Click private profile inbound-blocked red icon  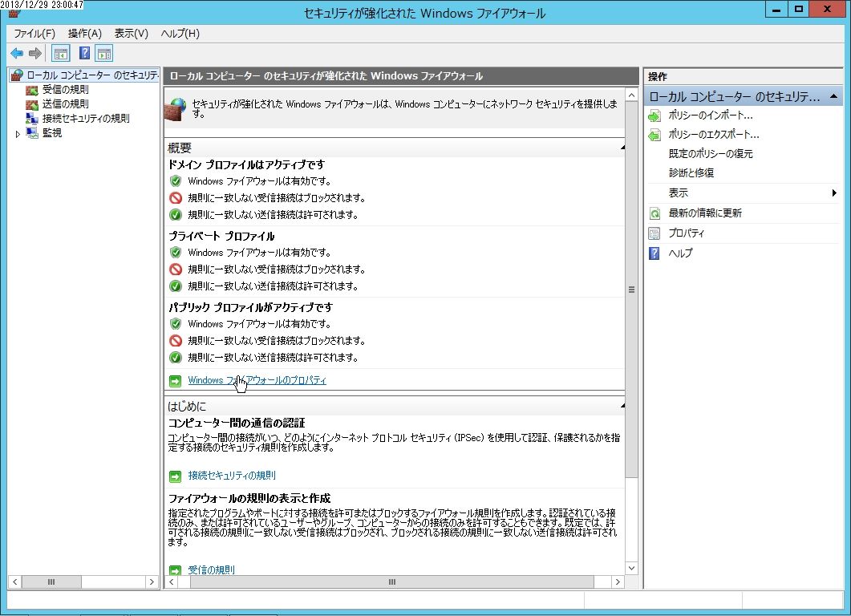pyautogui.click(x=176, y=269)
